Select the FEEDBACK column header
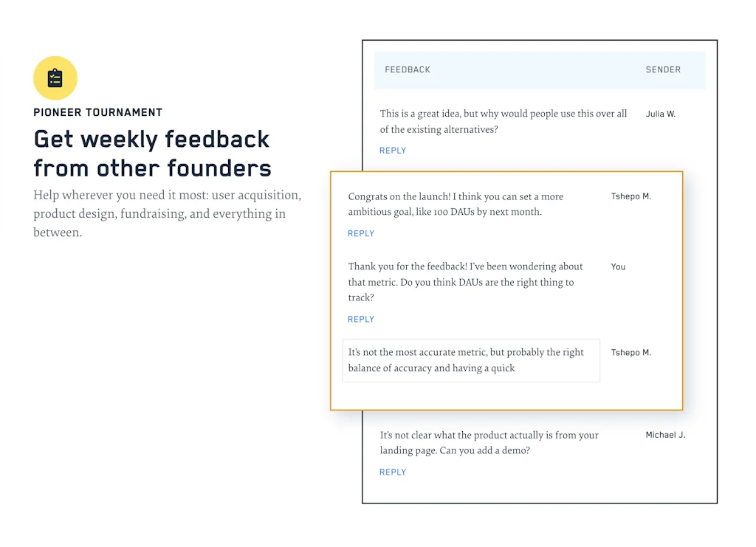756x547 pixels. pyautogui.click(x=408, y=70)
